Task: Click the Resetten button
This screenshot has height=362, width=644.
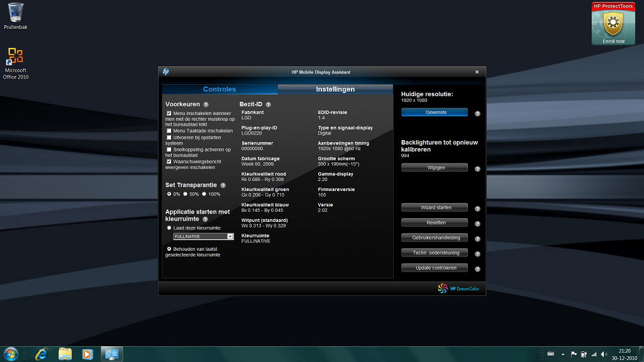Action: [435, 222]
